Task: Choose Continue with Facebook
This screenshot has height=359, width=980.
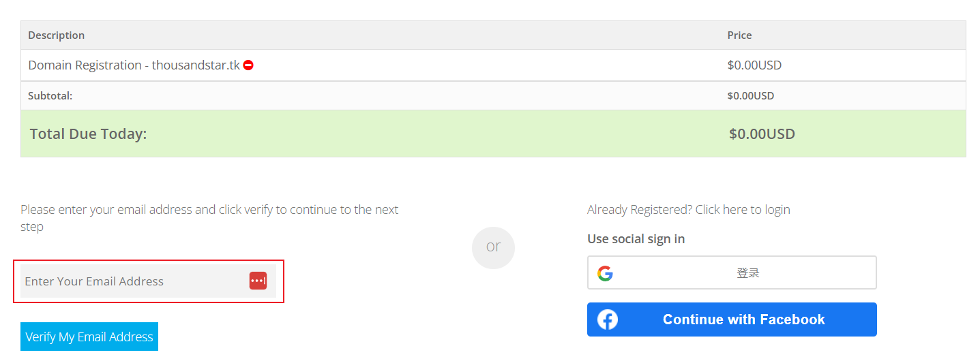Action: 732,319
